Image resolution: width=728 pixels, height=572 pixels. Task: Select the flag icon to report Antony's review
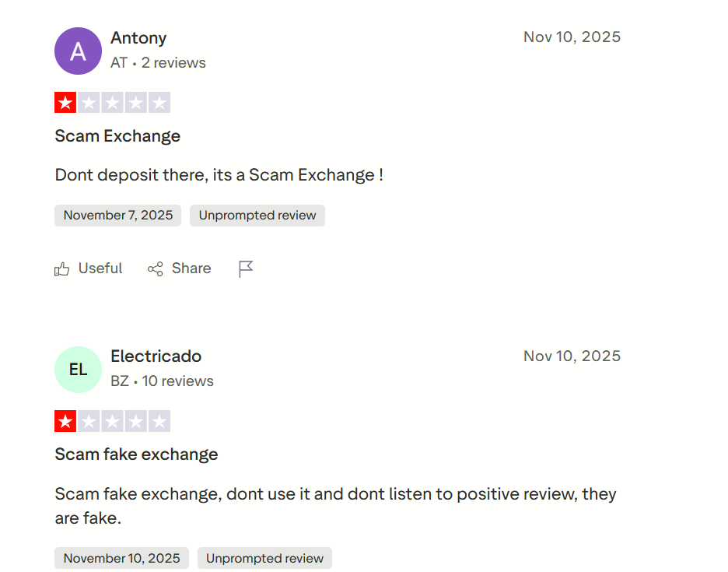[245, 267]
